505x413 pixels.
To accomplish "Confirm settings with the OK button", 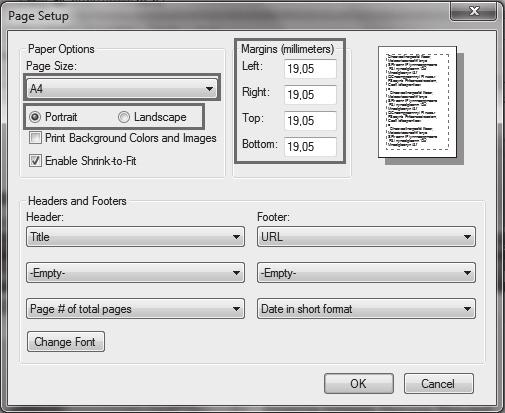I will coord(359,384).
